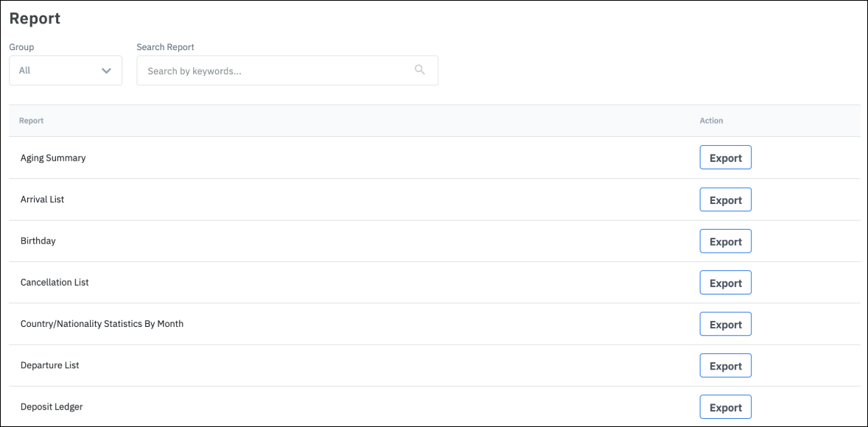This screenshot has width=868, height=427.
Task: Export the Arrival List report
Action: tap(725, 200)
